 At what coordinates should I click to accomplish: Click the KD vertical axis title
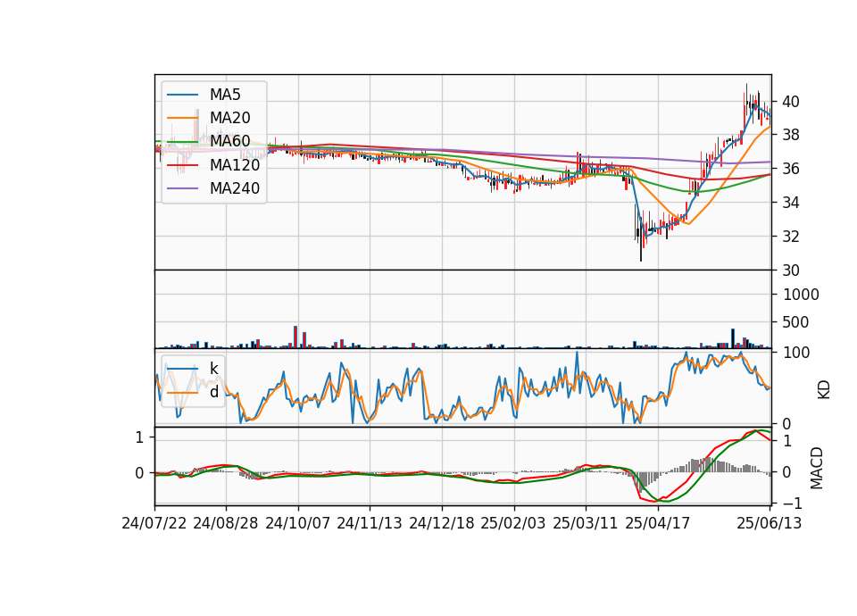[x=824, y=390]
